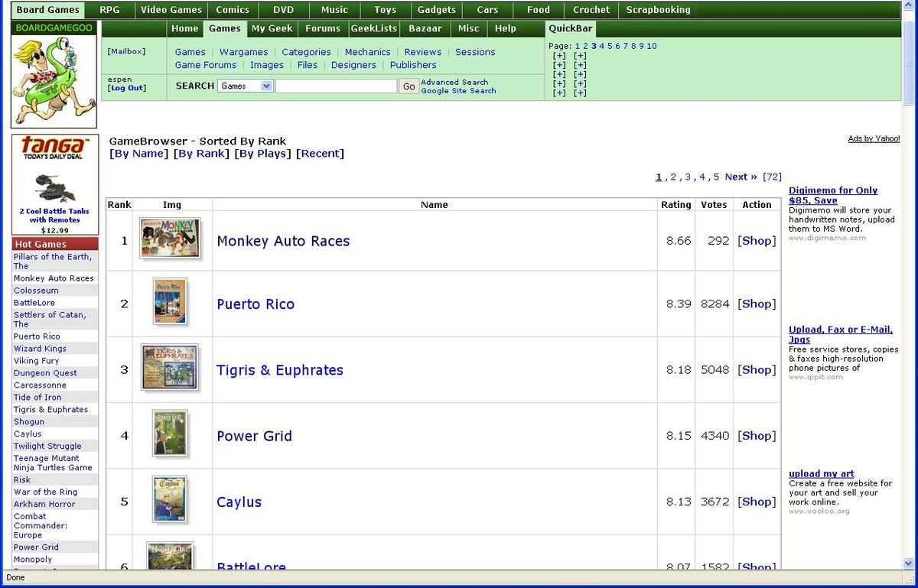Open the Publishers submenu link
The height and width of the screenshot is (588, 918).
click(413, 65)
